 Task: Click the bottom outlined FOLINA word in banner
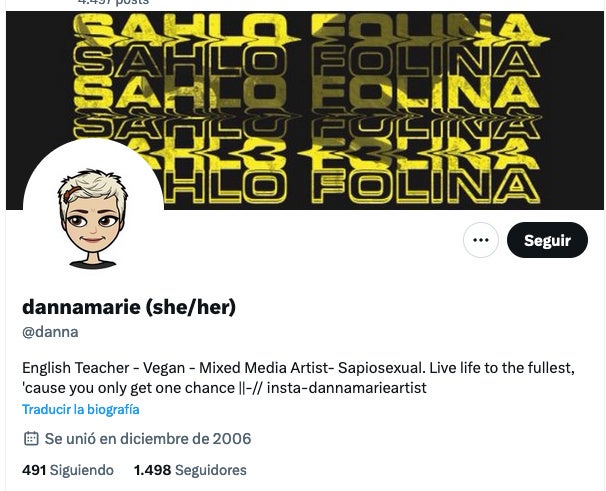(x=425, y=188)
